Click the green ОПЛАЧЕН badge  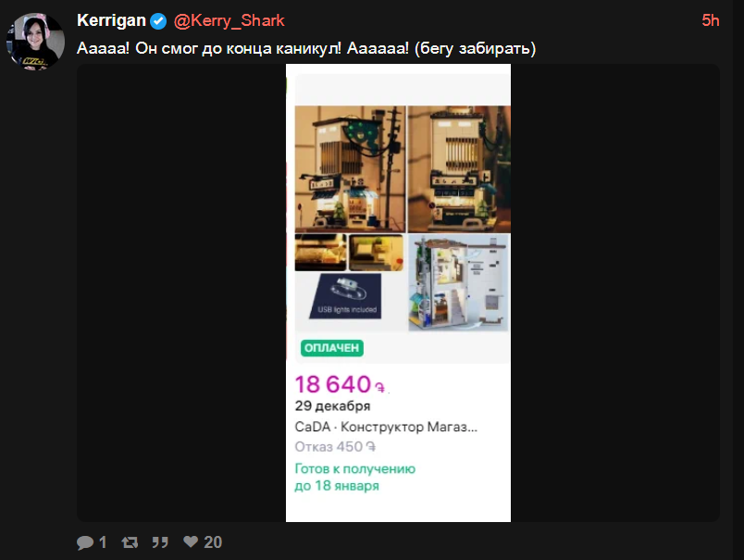click(331, 348)
